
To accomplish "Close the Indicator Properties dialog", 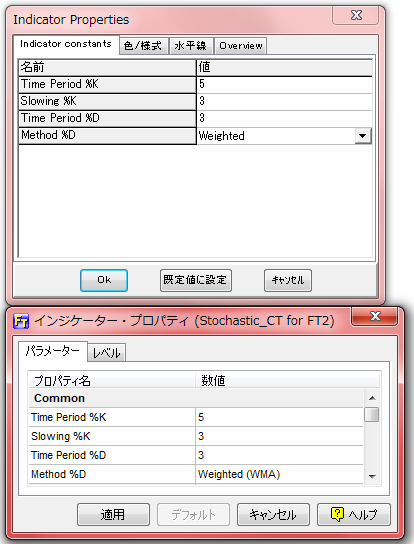I will click(x=355, y=16).
